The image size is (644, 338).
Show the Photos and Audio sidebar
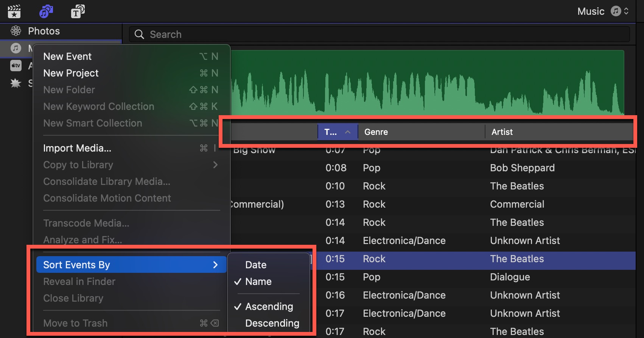(46, 11)
